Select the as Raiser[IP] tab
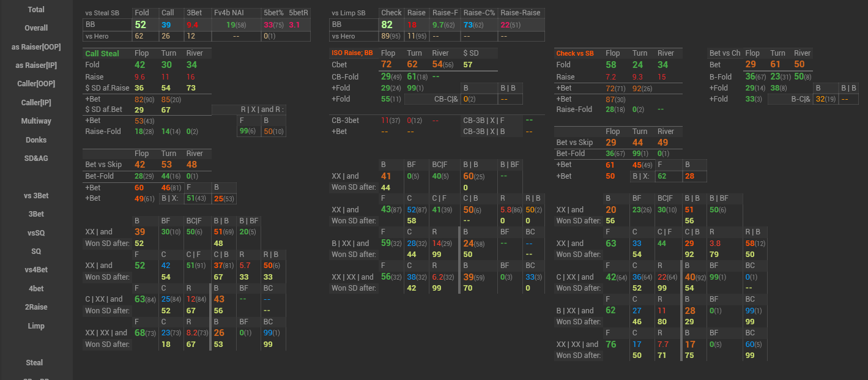The width and height of the screenshot is (868, 380). point(36,65)
